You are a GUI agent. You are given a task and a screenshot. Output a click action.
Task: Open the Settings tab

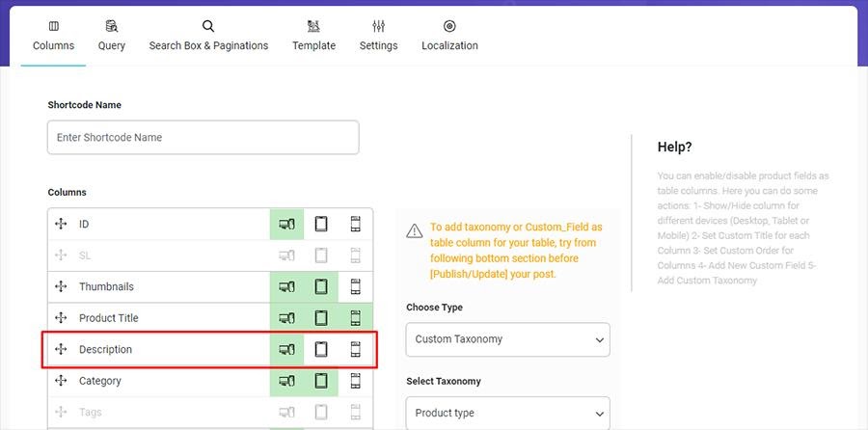(379, 37)
